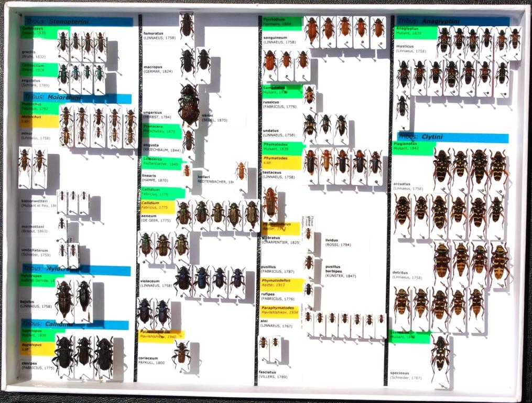Screen dimensions: 532x403
Task: Select the blue Tribus: Clytini header label
Action: pyautogui.click(x=453, y=138)
